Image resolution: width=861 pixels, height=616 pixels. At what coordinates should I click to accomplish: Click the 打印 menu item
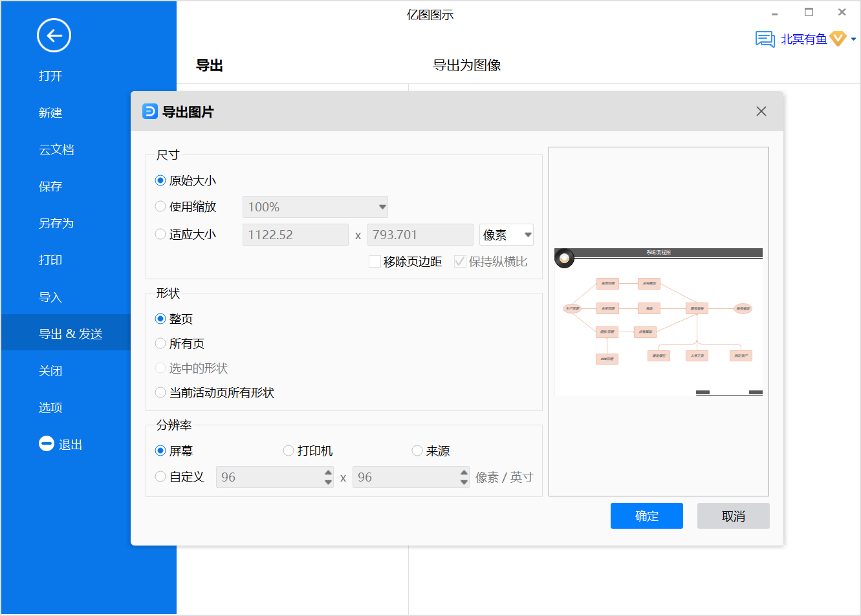(50, 260)
